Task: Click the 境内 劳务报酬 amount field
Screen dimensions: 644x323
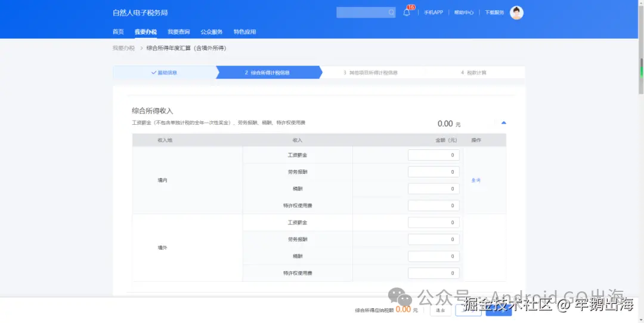Action: pyautogui.click(x=434, y=172)
